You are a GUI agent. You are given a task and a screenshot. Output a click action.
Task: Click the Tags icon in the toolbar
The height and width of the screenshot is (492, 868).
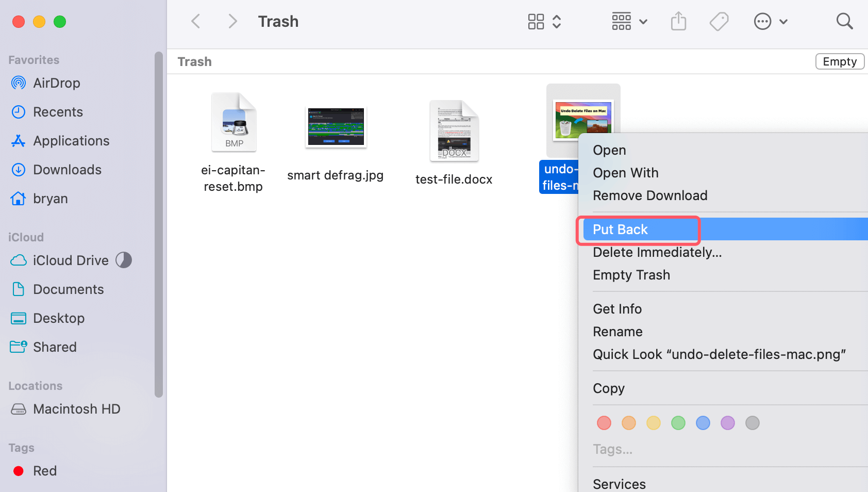click(719, 21)
